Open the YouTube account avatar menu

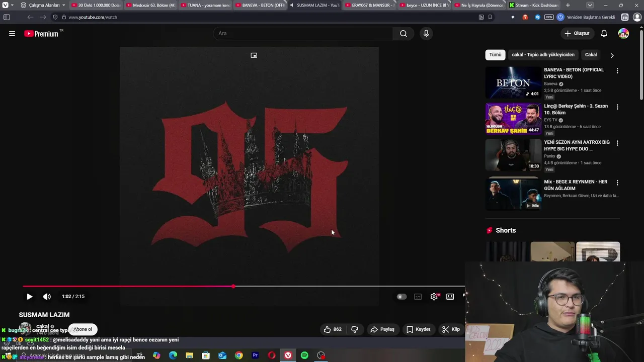point(623,34)
